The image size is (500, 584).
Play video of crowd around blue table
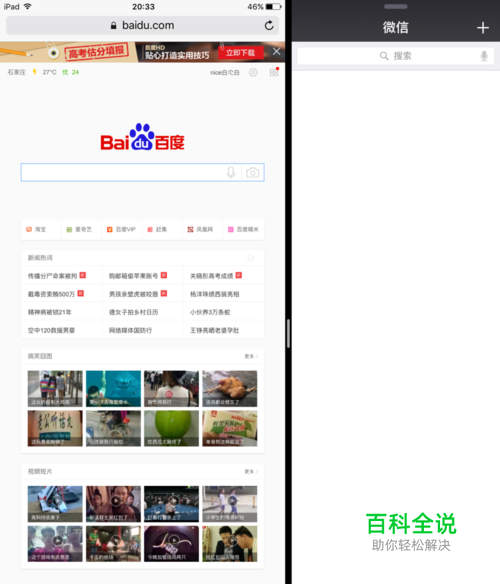coord(172,504)
